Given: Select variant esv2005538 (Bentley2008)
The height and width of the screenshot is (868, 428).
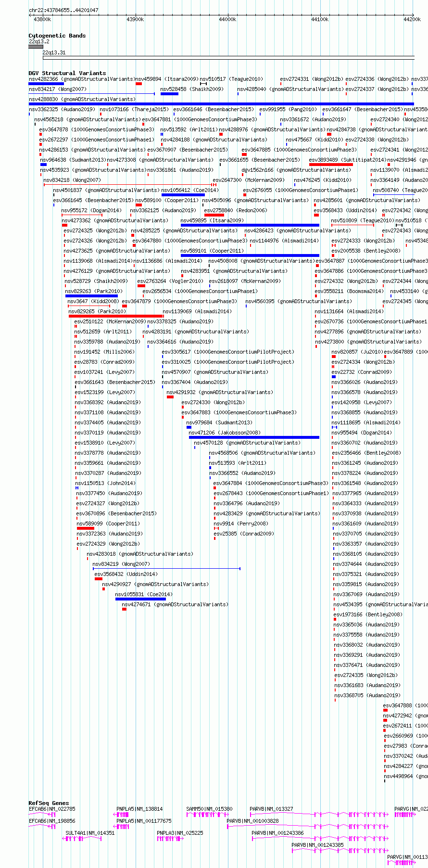Looking at the screenshot, I should 366,251.
